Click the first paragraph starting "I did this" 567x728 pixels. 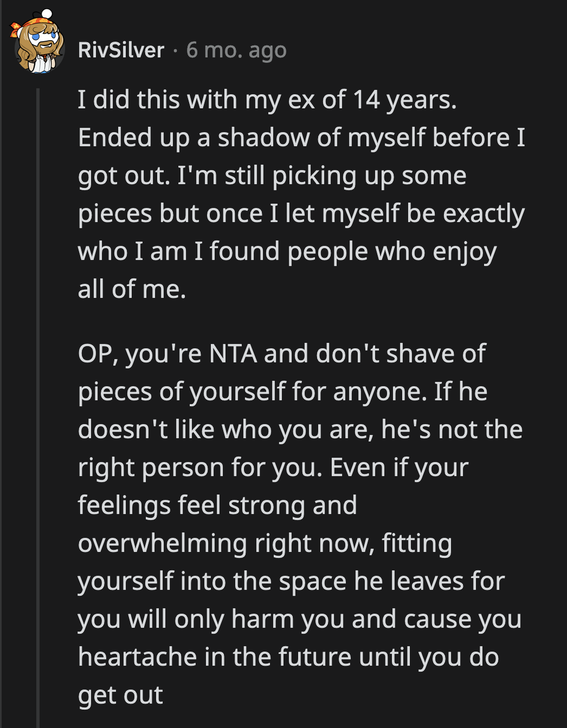[301, 194]
